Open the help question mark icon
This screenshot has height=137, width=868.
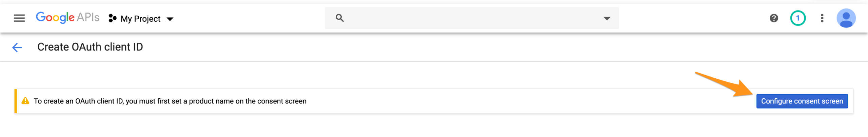[773, 18]
